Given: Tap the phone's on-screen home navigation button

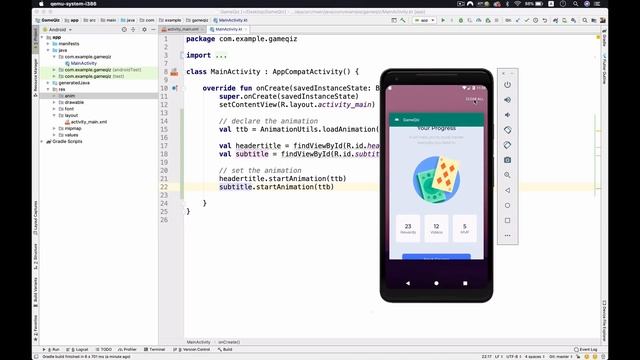Looking at the screenshot, I should pos(436,283).
